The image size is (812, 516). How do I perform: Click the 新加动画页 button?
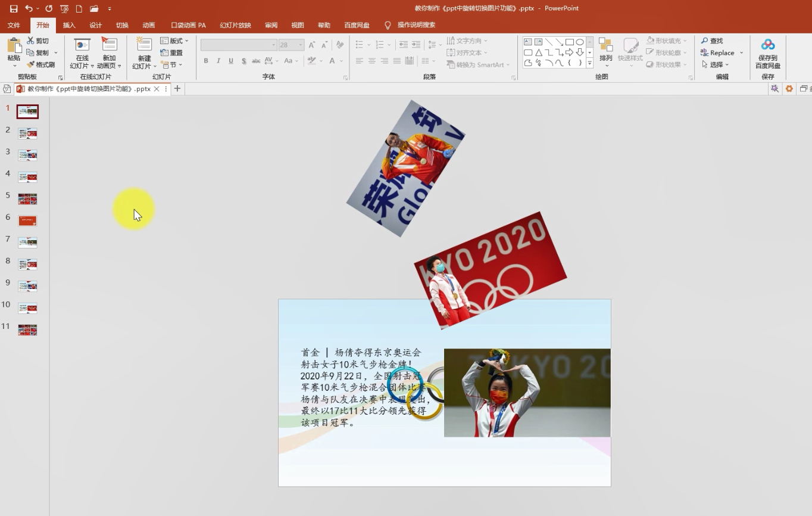pos(109,54)
